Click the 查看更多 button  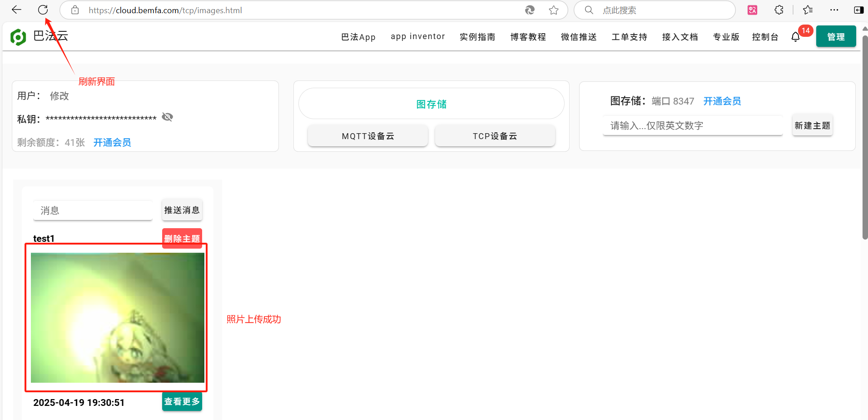pos(182,402)
